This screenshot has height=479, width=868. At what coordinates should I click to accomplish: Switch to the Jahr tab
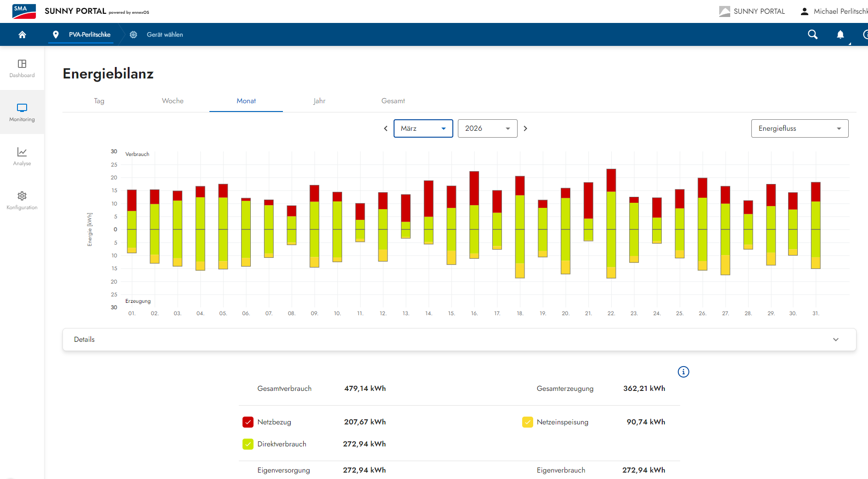coord(319,101)
